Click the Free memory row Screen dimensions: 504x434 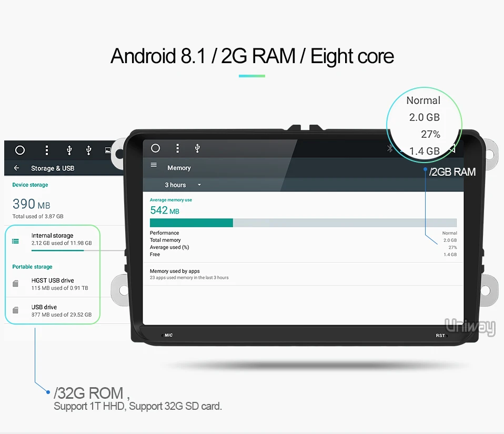[x=303, y=254]
